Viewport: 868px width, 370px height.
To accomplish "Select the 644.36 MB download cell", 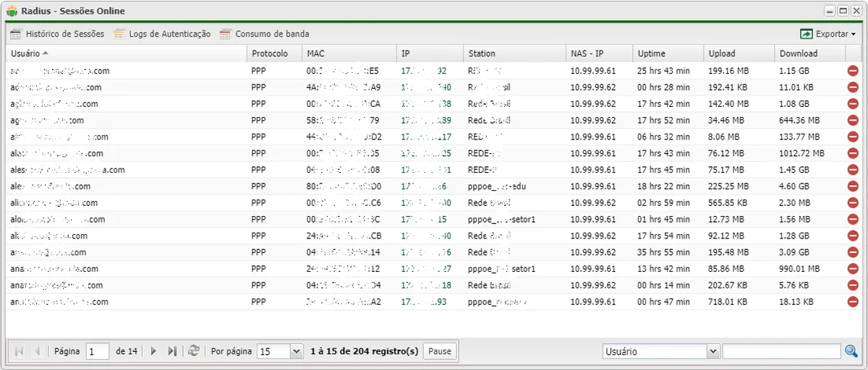I will 810,121.
